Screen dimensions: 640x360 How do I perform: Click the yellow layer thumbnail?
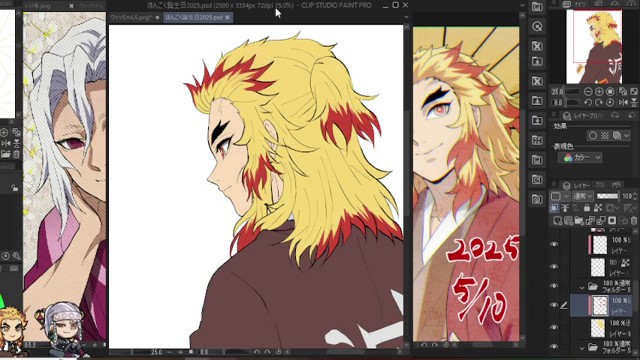[x=598, y=328]
